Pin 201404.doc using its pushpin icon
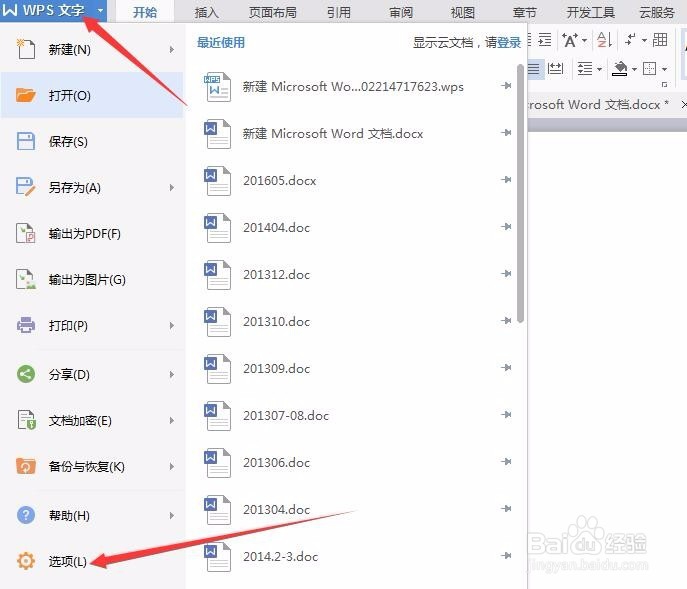Screen dimensions: 687x589 506,226
